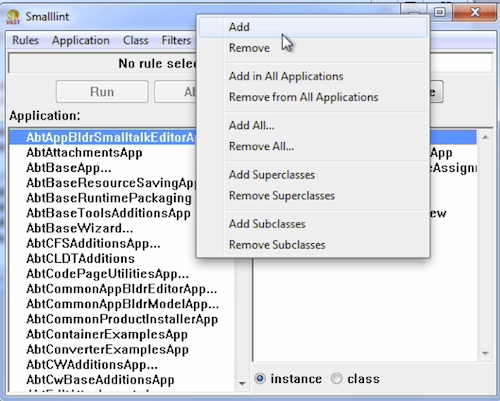Screen dimensions: 500x401
Task: Choose Remove All... menu entry
Action: pos(261,146)
